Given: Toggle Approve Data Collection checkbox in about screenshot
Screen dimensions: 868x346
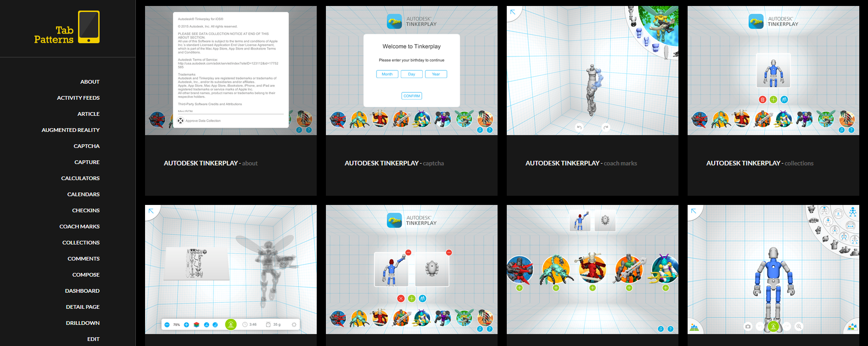Looking at the screenshot, I should (x=181, y=121).
